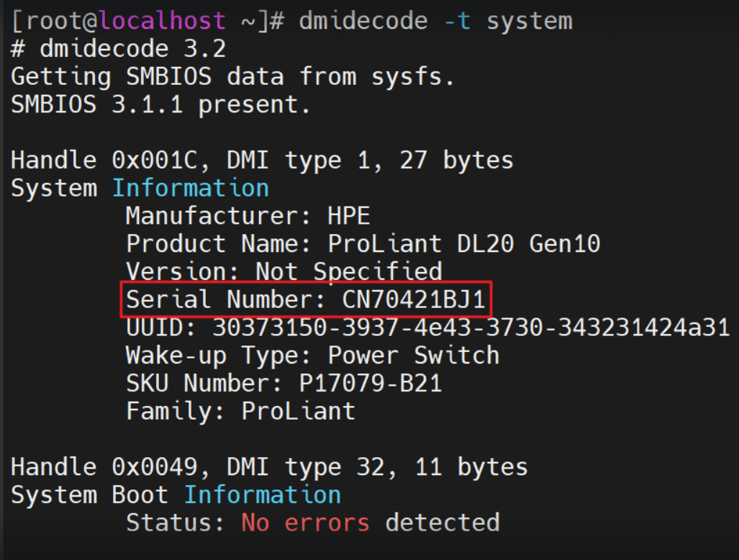The width and height of the screenshot is (739, 560).
Task: Click the red No errors status text
Action: 305,523
